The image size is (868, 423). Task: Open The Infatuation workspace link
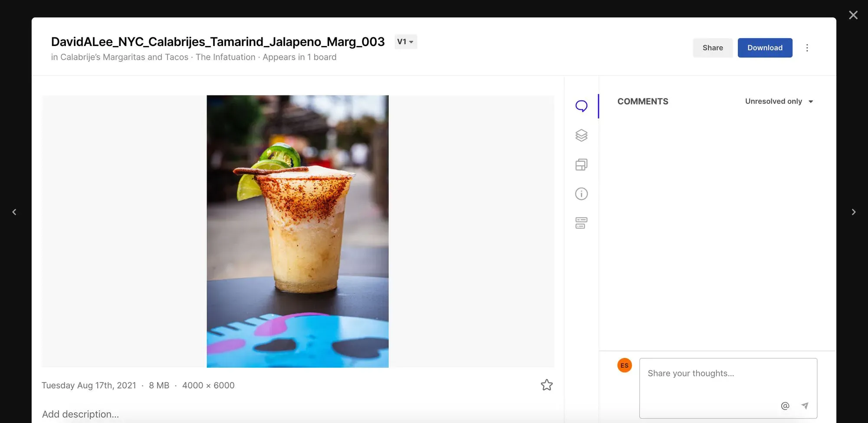[x=225, y=57]
